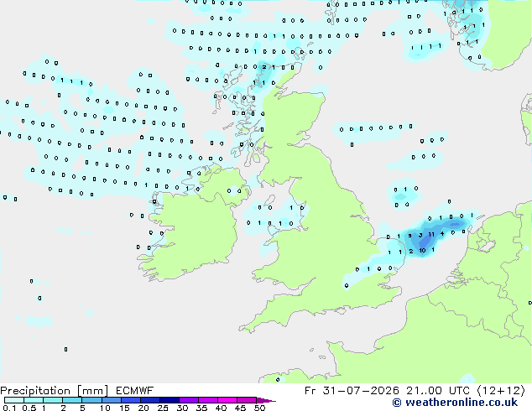This screenshot has height=411, width=532.
Task: Click the '0.5' legend scale label
Action: click(x=29, y=408)
